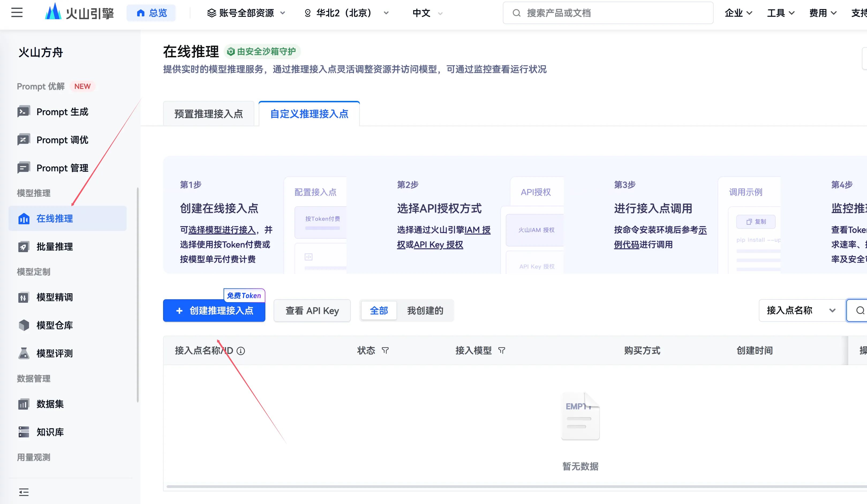
Task: Open the 总览 home button
Action: pos(151,13)
